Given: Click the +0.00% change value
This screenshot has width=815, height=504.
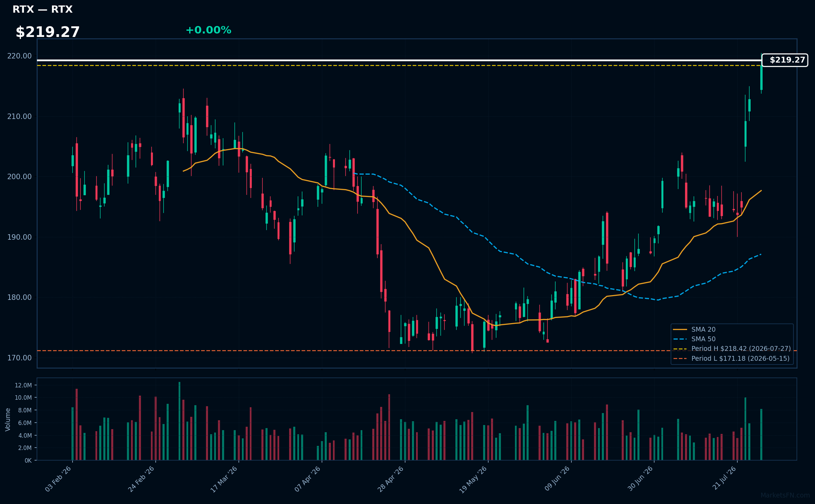Looking at the screenshot, I should (208, 30).
